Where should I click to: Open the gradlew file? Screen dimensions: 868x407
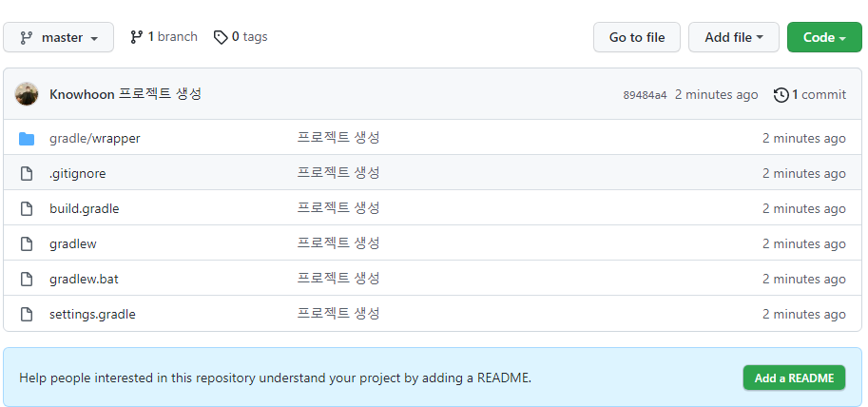click(x=72, y=243)
